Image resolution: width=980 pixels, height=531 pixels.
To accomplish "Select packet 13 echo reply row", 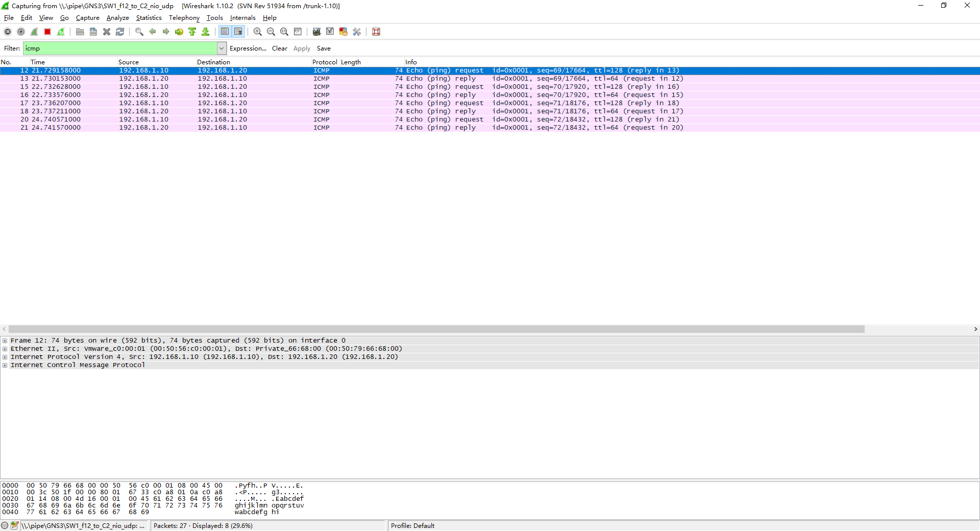I will tap(490, 79).
